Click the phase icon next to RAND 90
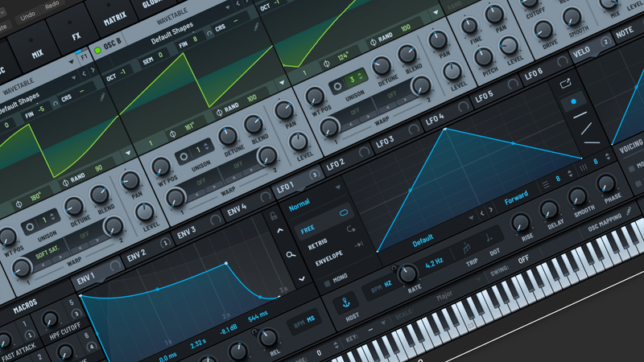The height and width of the screenshot is (362, 644). pos(65,183)
